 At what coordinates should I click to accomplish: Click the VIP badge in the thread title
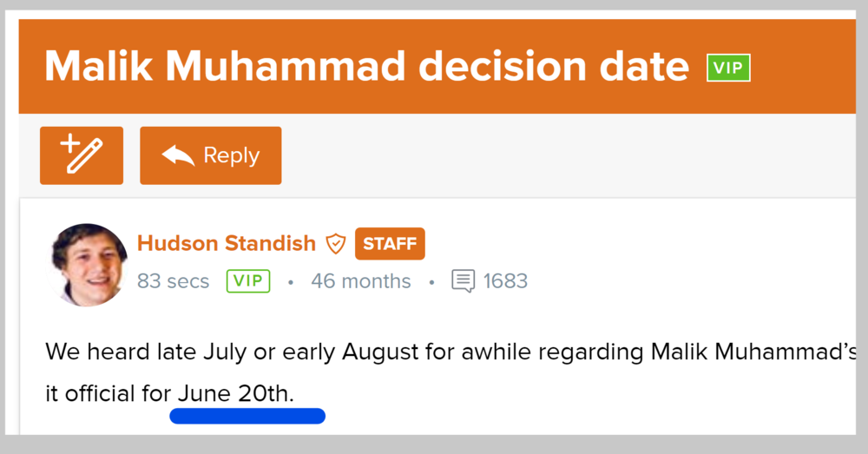pos(728,67)
